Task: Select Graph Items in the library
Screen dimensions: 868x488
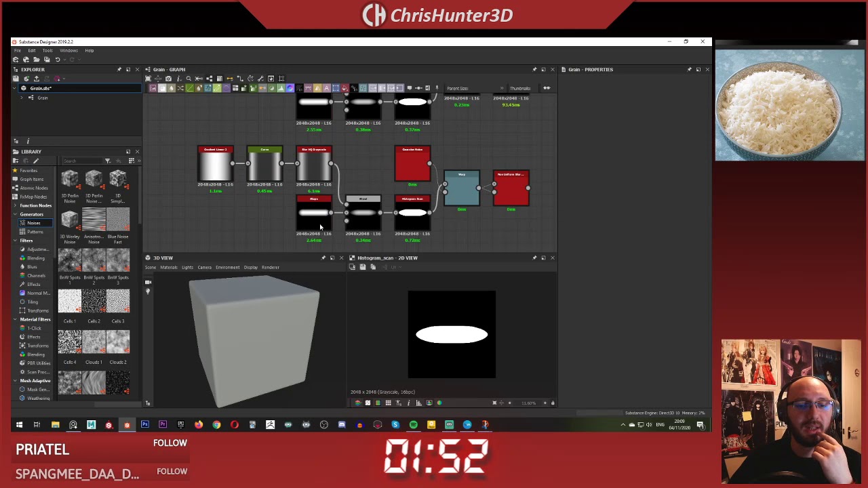Action: coord(31,179)
